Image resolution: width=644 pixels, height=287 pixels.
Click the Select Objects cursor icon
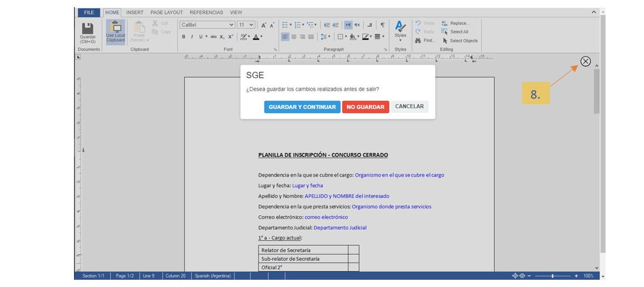click(x=445, y=41)
